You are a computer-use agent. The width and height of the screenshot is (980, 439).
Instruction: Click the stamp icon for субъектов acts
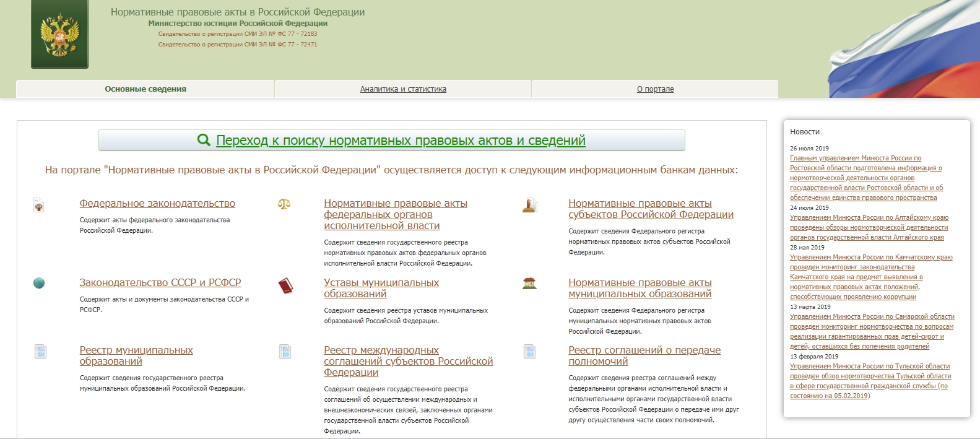click(529, 205)
